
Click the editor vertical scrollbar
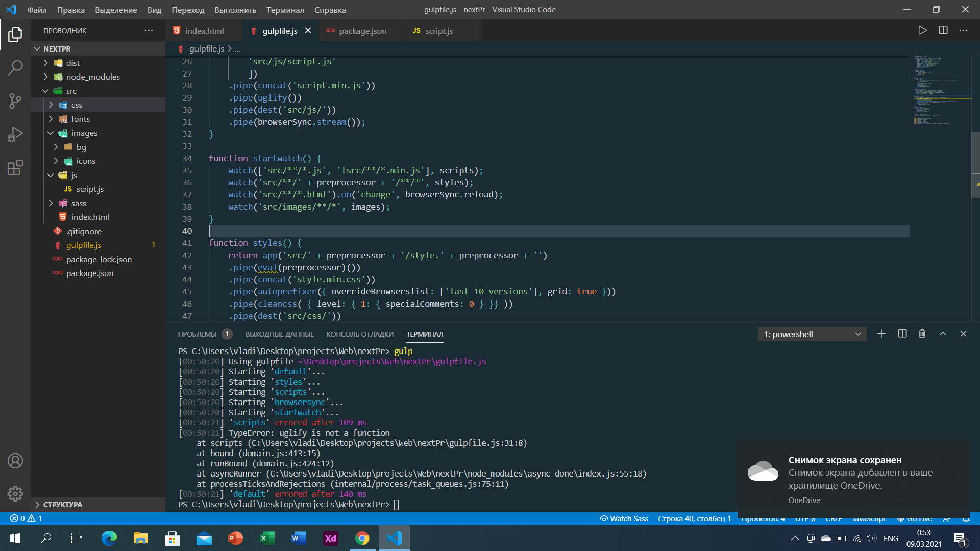point(975,164)
